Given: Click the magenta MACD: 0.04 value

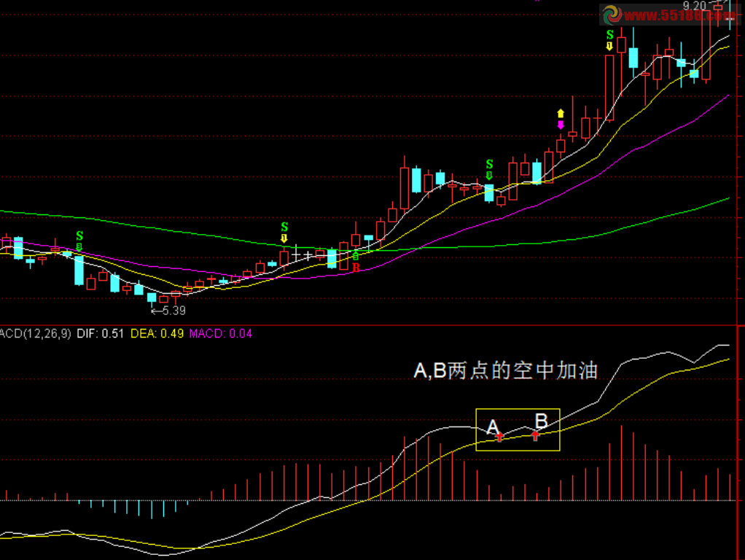Looking at the screenshot, I should point(220,334).
